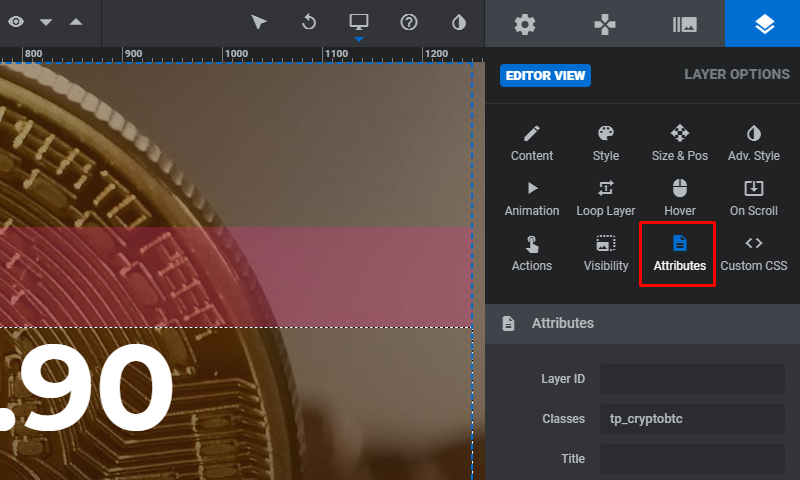The height and width of the screenshot is (480, 800).
Task: Open the Animation play option
Action: pyautogui.click(x=532, y=198)
